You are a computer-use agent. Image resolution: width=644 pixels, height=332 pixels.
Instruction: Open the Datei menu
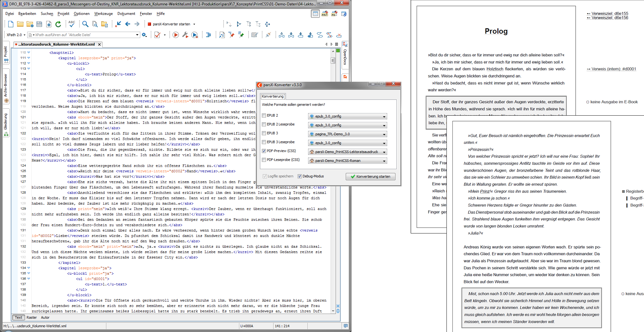pyautogui.click(x=9, y=14)
